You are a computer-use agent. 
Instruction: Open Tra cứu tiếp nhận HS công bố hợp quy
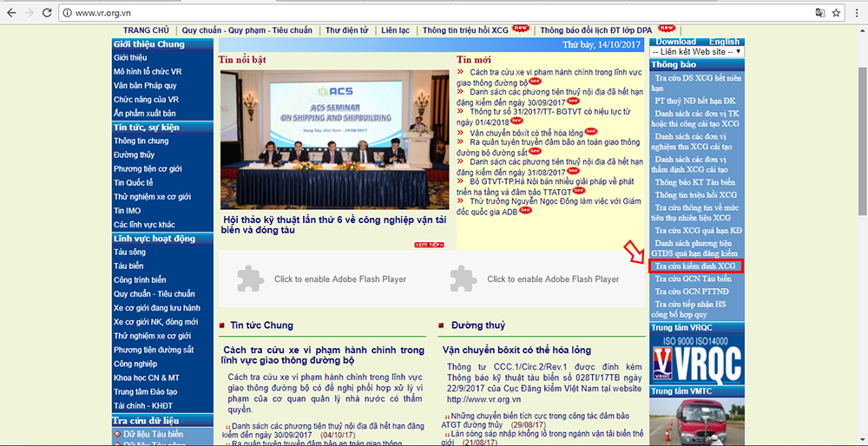pos(690,309)
